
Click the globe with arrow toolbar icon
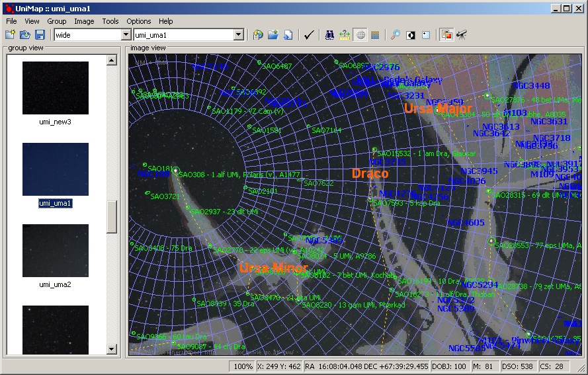click(258, 35)
